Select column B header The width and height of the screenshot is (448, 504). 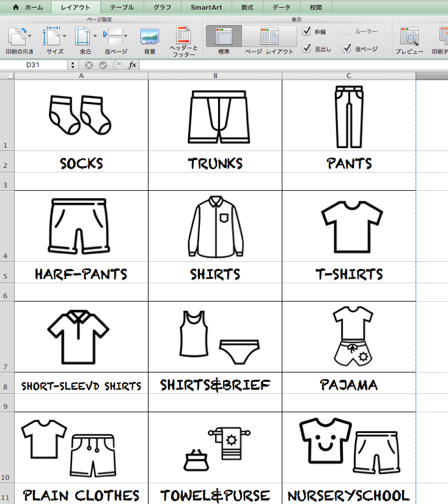215,76
